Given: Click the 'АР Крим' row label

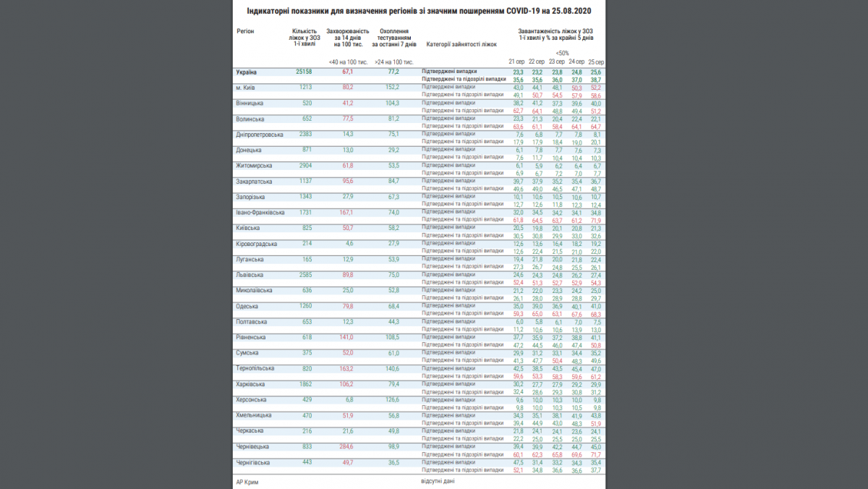Looking at the screenshot, I should point(247,482).
